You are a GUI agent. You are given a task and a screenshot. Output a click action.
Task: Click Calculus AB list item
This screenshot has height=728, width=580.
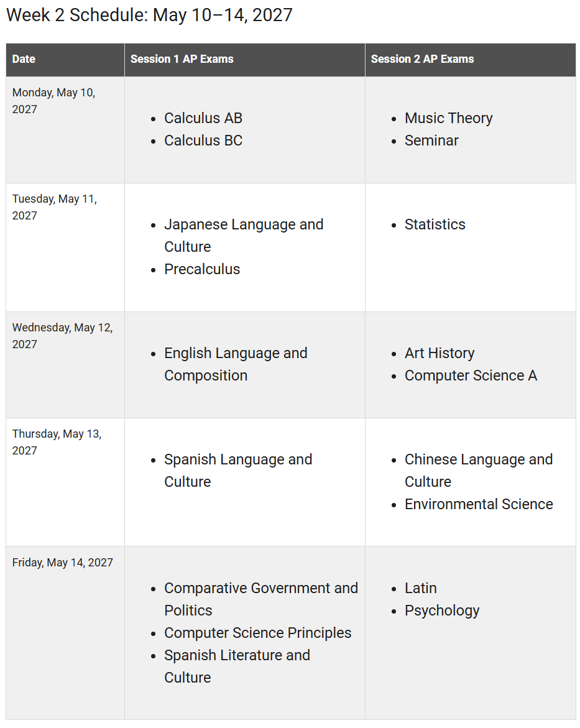203,118
